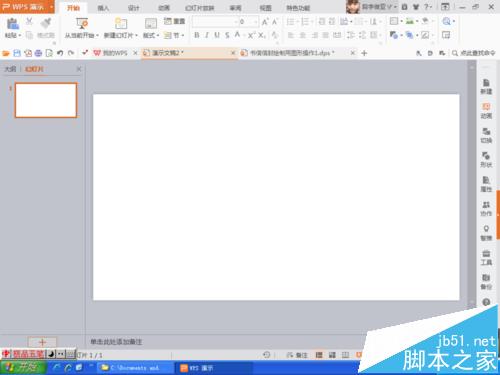Switch to the Start ribbon tab
The width and height of the screenshot is (500, 375).
(x=73, y=8)
